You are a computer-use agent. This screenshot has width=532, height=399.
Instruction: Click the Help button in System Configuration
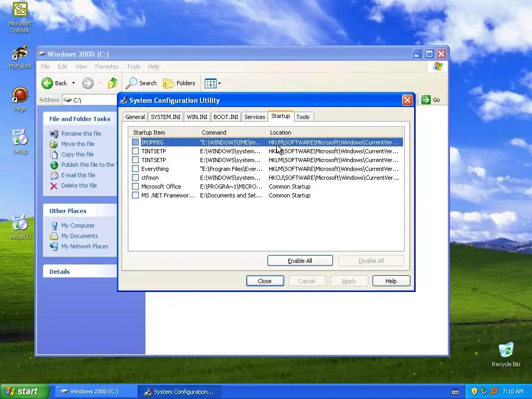[391, 281]
